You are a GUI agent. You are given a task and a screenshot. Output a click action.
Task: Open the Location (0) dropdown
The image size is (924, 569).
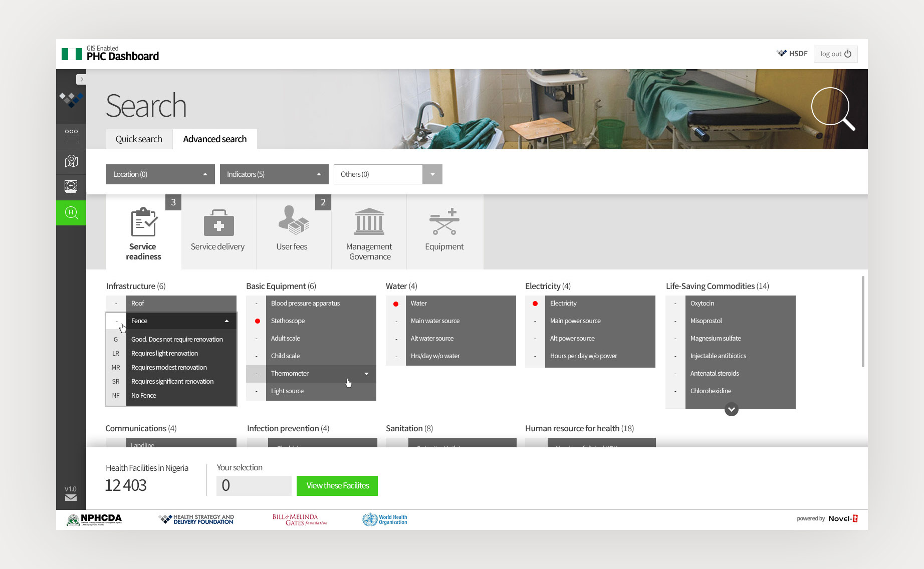pyautogui.click(x=160, y=174)
